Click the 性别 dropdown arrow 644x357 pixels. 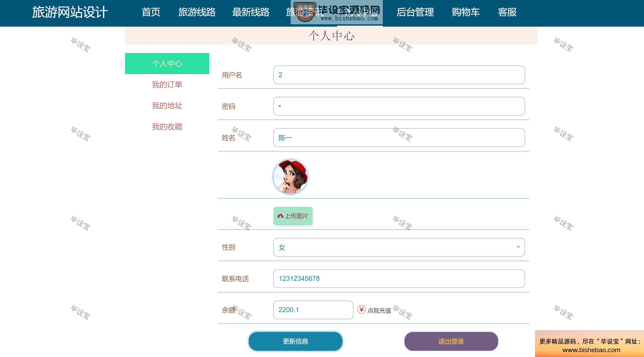[518, 247]
